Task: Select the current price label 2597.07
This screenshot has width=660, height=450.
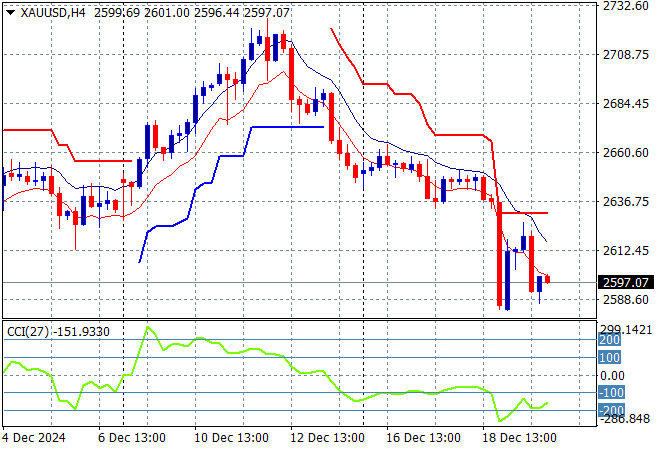Action: point(626,282)
